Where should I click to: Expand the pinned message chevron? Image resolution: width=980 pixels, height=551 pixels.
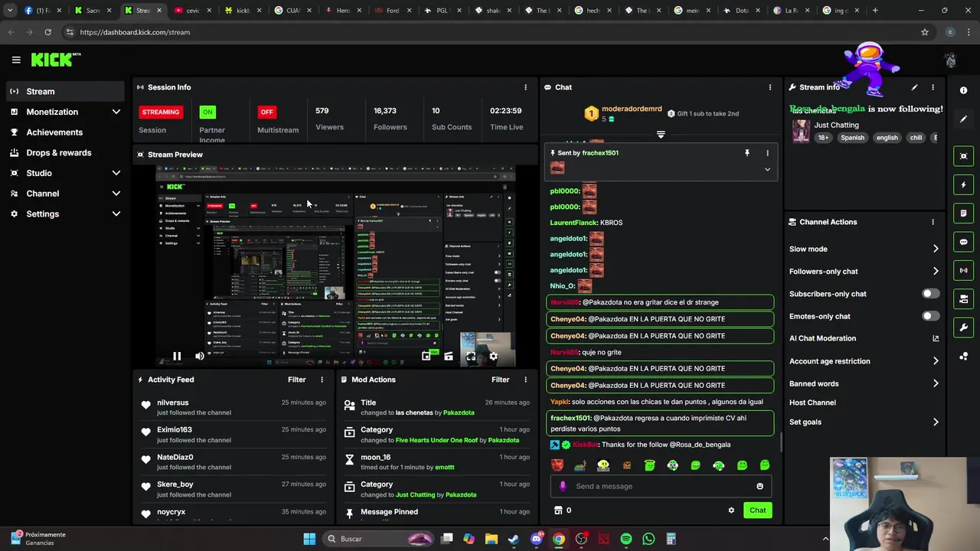point(767,169)
